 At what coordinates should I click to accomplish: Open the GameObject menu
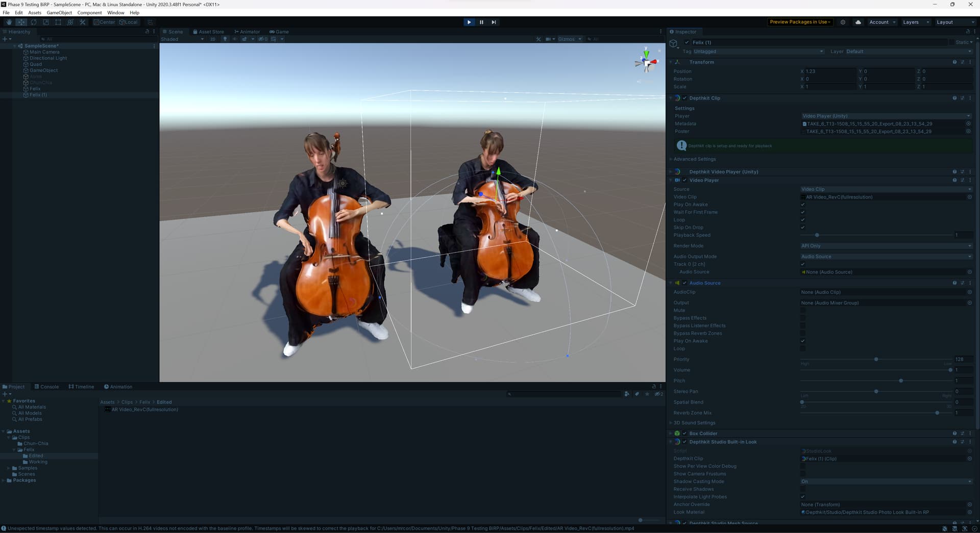59,13
